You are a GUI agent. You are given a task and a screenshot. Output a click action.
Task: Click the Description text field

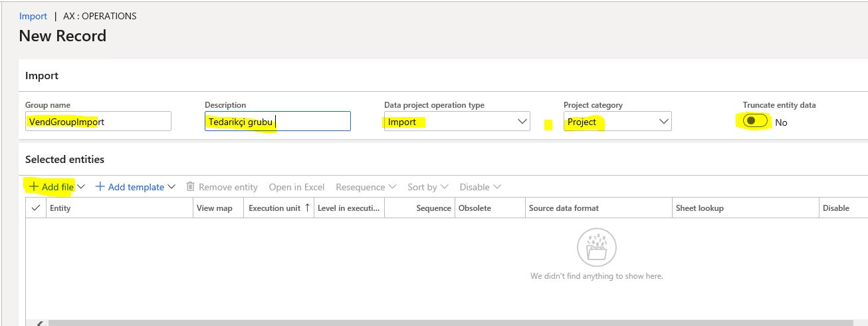277,122
